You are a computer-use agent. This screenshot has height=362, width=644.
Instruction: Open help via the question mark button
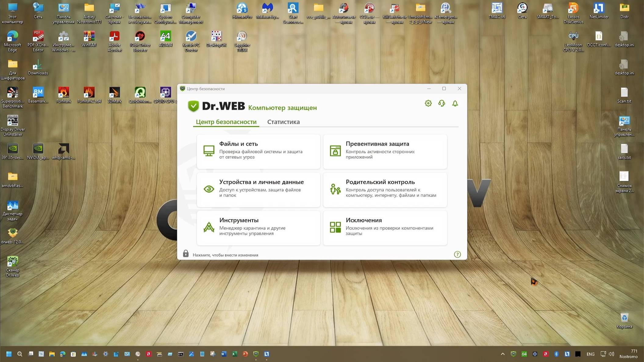pos(457,254)
